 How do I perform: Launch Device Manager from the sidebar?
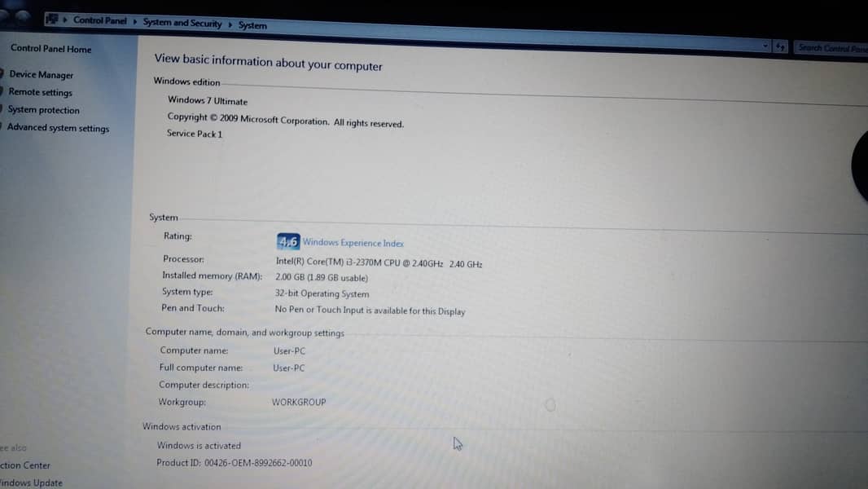click(x=42, y=75)
